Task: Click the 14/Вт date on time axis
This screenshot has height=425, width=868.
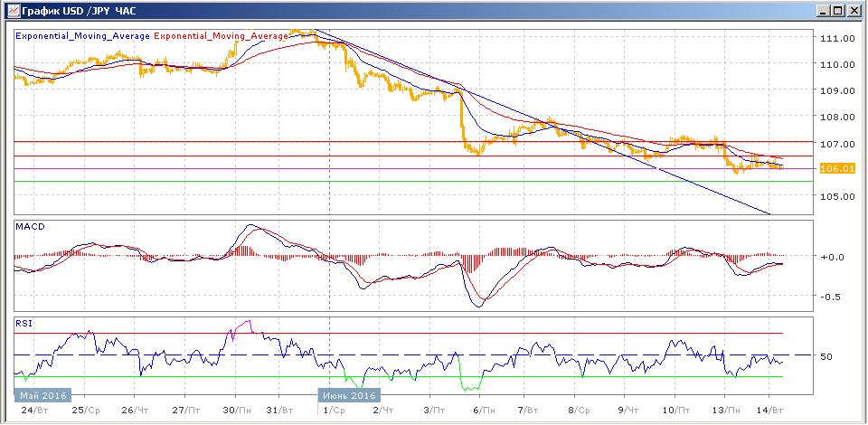Action: point(769,410)
